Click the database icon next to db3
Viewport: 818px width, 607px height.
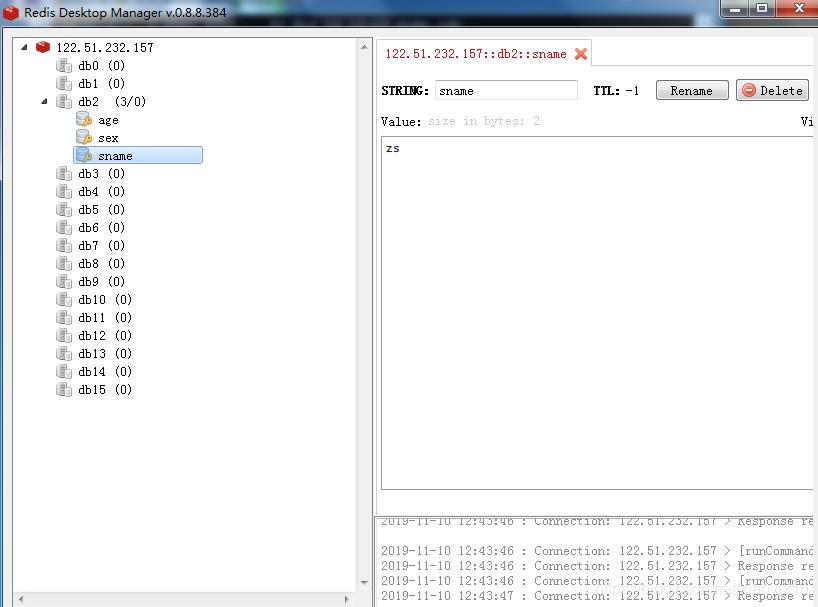pos(64,174)
